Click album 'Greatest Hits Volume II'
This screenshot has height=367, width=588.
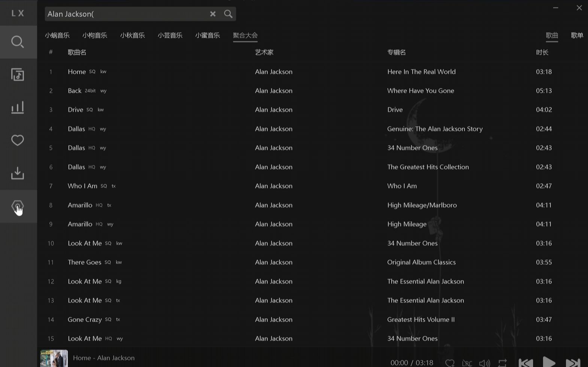(x=421, y=319)
